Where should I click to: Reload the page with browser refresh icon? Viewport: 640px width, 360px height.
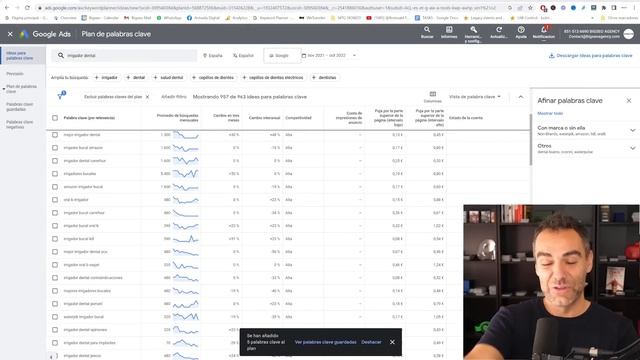pos(27,8)
